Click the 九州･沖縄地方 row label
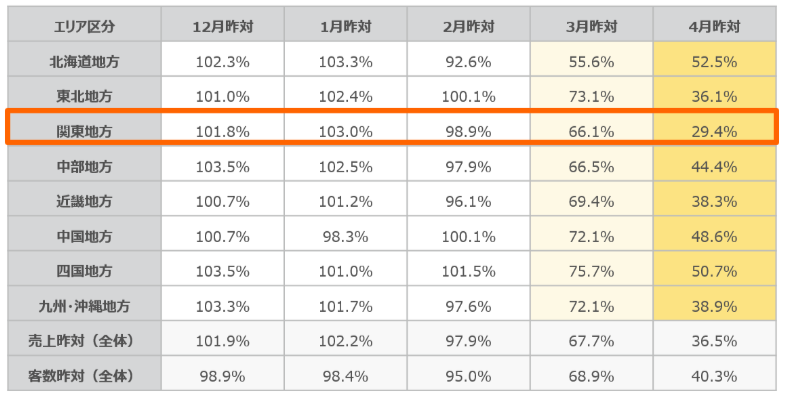Screen dimensions: 786x397 point(84,304)
